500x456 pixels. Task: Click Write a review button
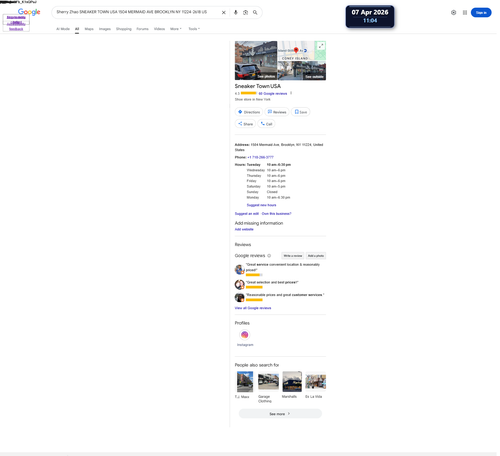click(292, 256)
